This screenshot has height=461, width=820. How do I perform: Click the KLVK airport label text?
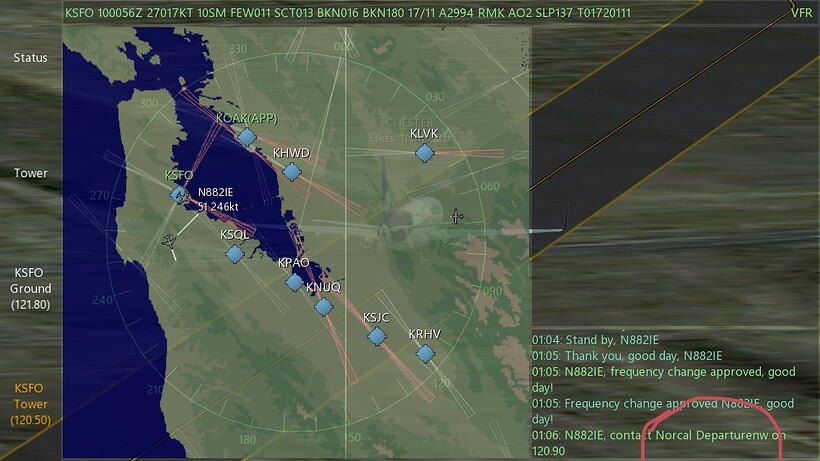pyautogui.click(x=424, y=134)
